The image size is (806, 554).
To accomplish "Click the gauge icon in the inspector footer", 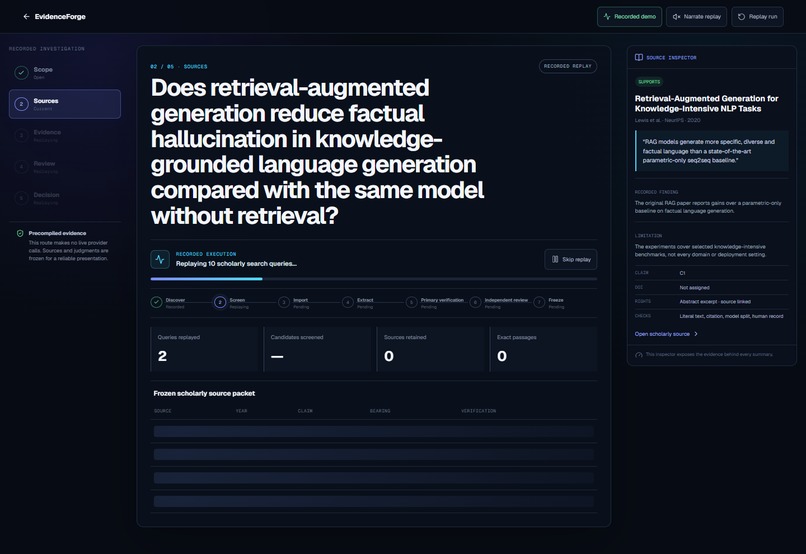I will click(638, 355).
